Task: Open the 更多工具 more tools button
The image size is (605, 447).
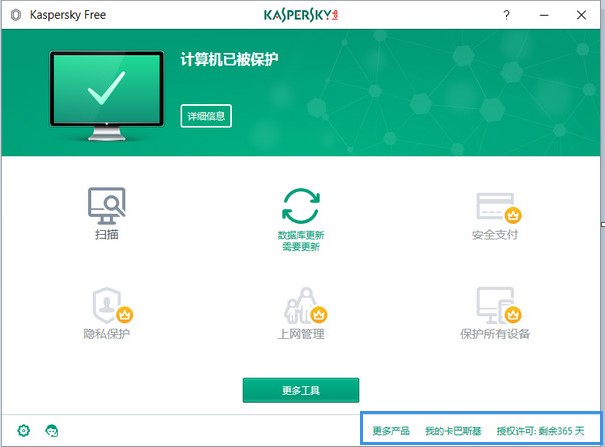Action: click(x=301, y=390)
